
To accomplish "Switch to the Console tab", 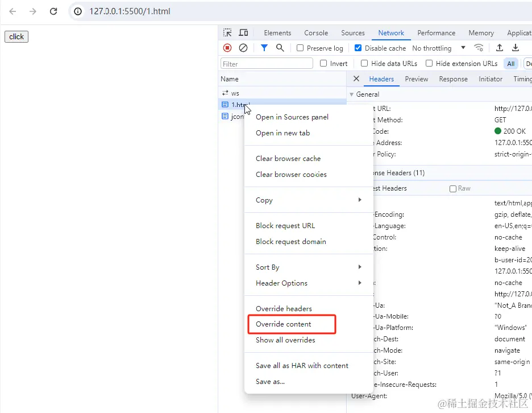I will tap(316, 33).
